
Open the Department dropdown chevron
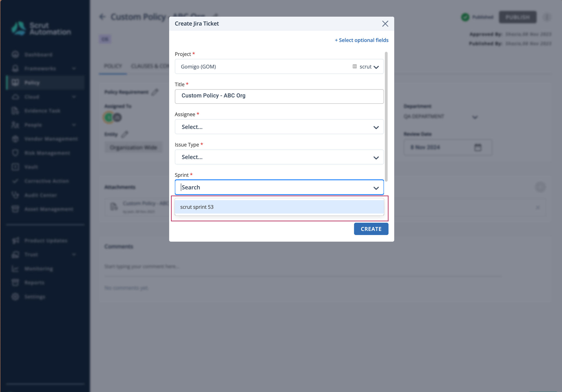[475, 117]
